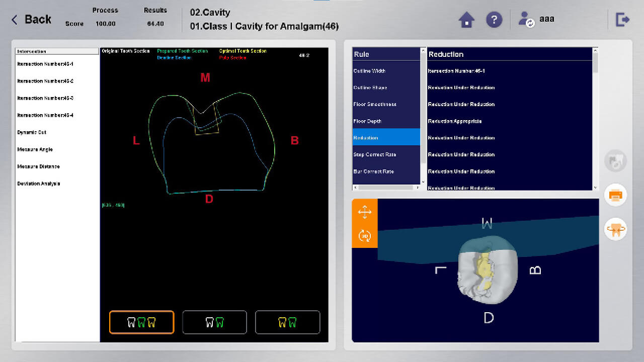Choose Deviation Analysis option
The height and width of the screenshot is (362, 644).
[39, 184]
